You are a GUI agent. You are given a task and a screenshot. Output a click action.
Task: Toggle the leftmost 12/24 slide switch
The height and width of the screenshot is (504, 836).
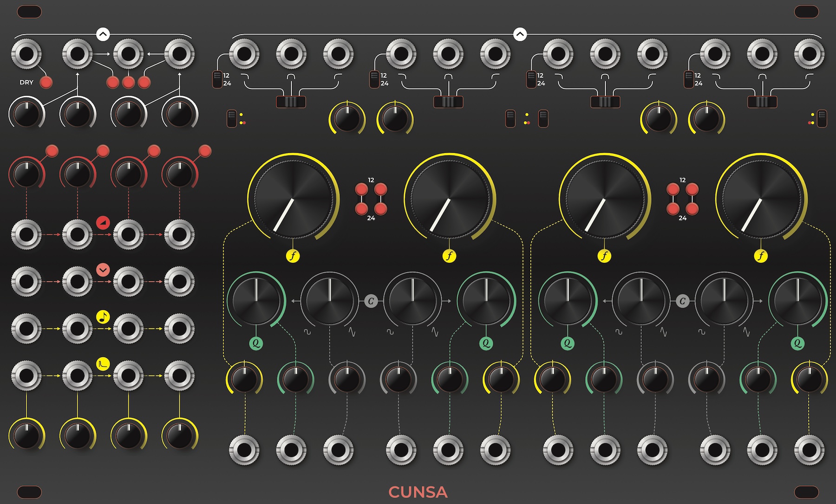pyautogui.click(x=217, y=79)
